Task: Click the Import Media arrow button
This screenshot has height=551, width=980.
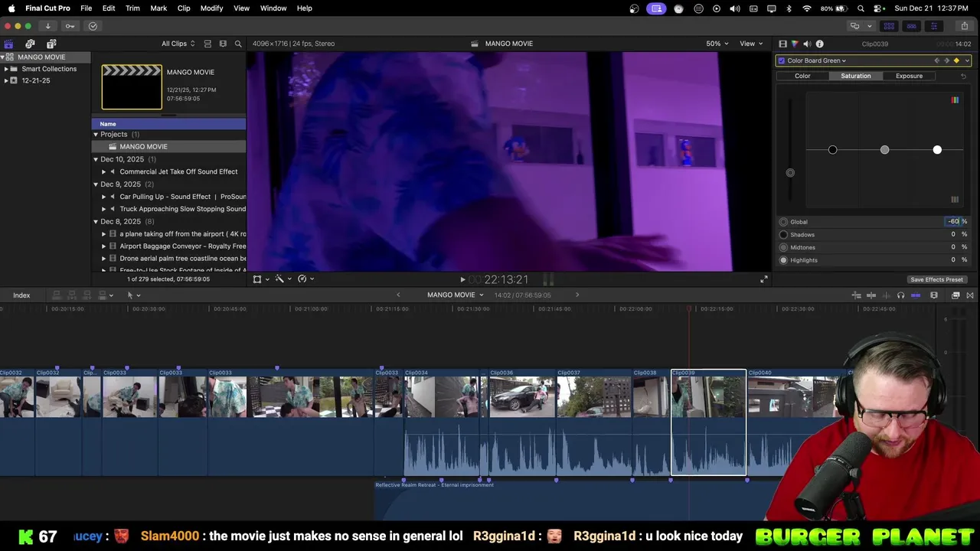Action: [x=47, y=26]
